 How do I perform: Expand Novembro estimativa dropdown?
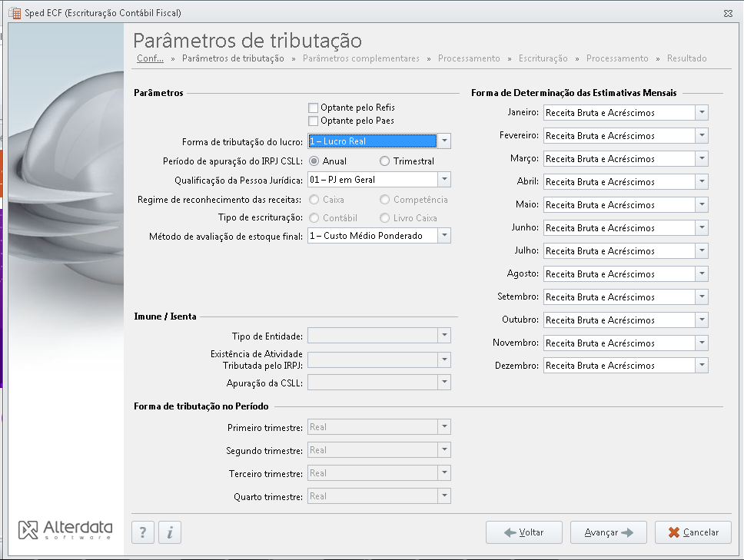(x=702, y=343)
